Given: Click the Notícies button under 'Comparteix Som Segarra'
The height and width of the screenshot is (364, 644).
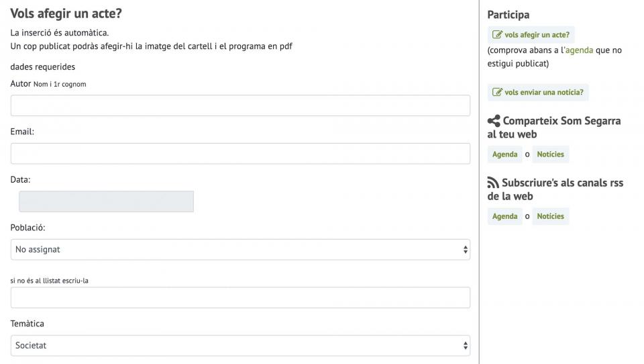Looking at the screenshot, I should [550, 154].
